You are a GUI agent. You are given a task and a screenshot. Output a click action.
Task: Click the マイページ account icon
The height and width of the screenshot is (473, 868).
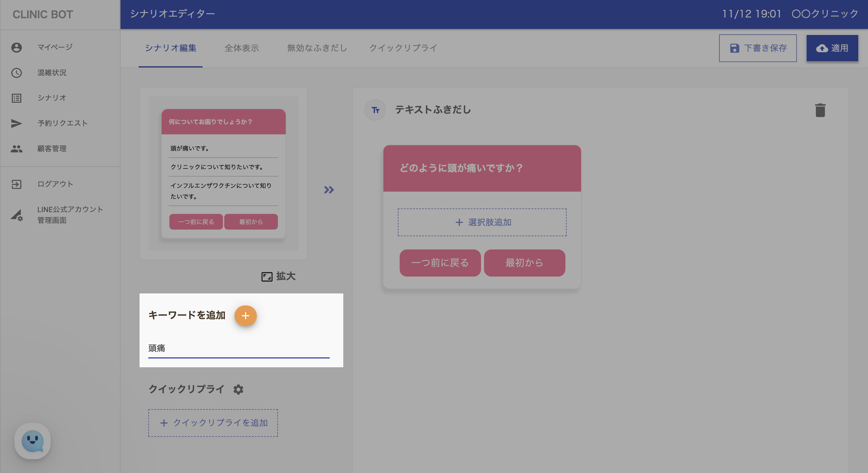point(17,48)
